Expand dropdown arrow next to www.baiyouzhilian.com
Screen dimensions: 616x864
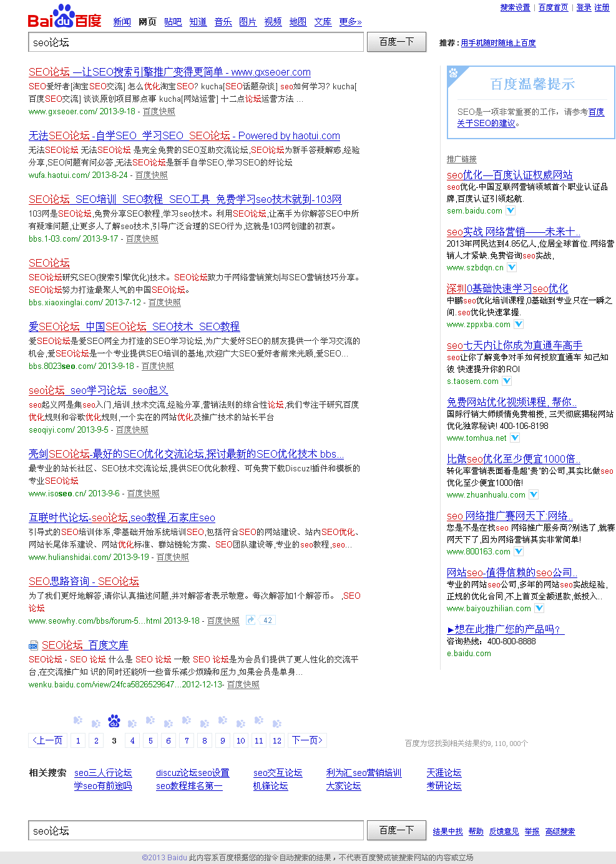[539, 608]
